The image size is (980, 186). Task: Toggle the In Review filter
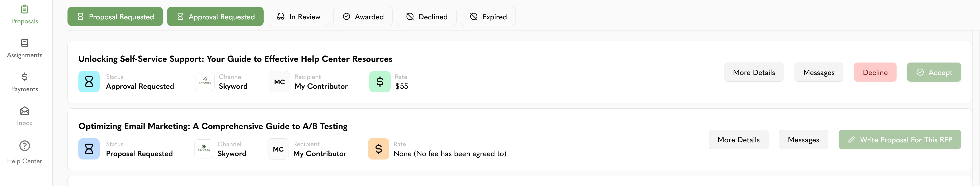pyautogui.click(x=298, y=16)
